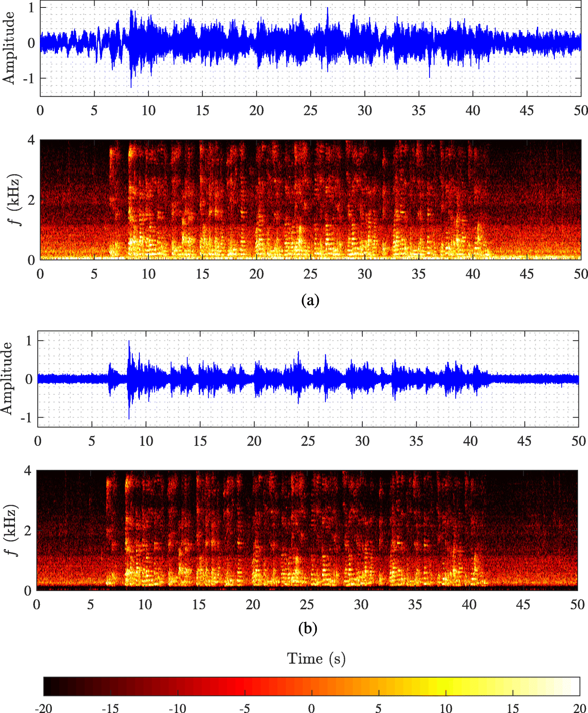Image resolution: width=588 pixels, height=713 pixels.
Task: Click the f (kHz) label of panel (a) spectrogram
Action: [x=15, y=200]
